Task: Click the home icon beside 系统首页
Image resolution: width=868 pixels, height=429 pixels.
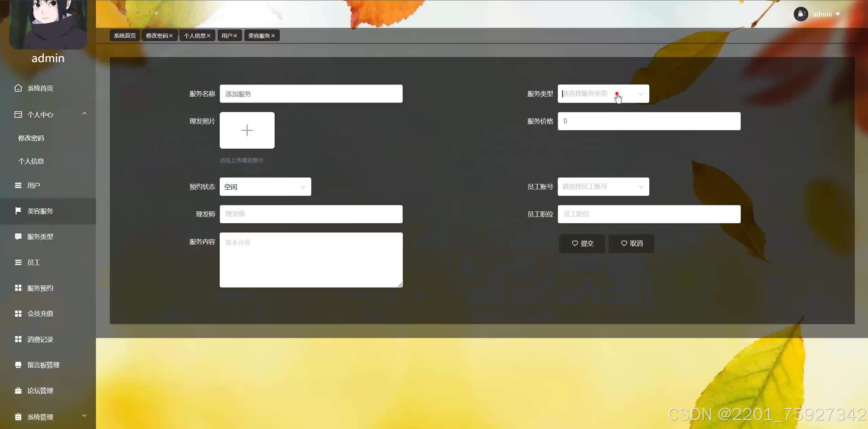Action: [x=18, y=88]
